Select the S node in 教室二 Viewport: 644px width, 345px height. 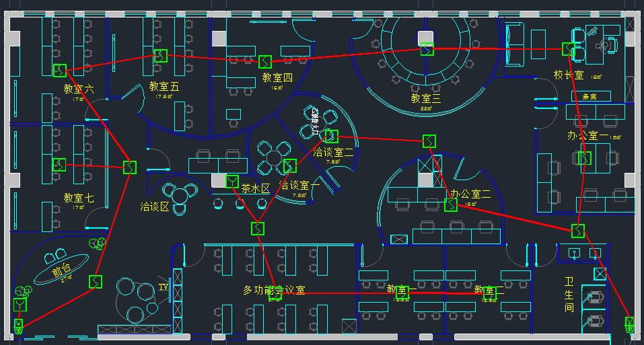pyautogui.click(x=489, y=293)
